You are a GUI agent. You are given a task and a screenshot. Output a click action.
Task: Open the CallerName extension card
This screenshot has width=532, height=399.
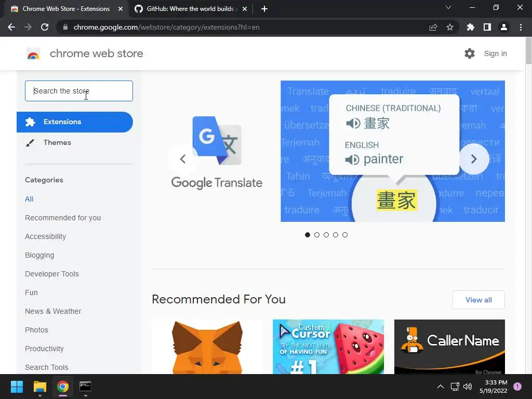(x=449, y=347)
